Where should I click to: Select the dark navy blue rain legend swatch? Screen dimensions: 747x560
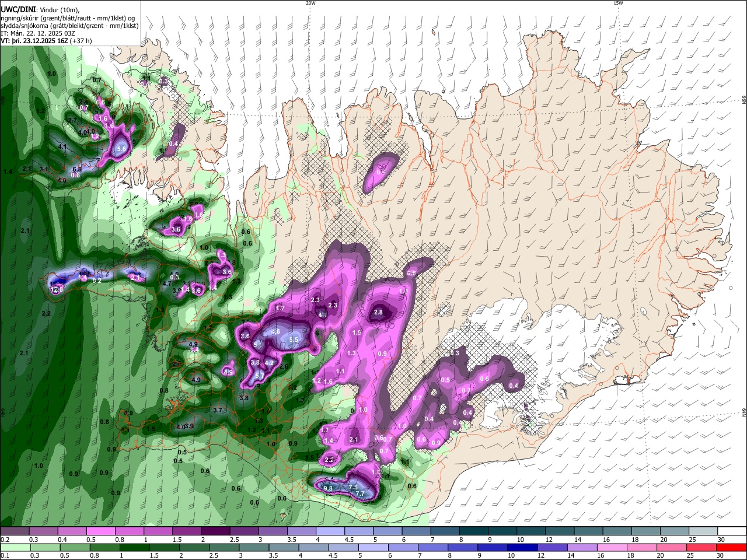[x=521, y=548]
